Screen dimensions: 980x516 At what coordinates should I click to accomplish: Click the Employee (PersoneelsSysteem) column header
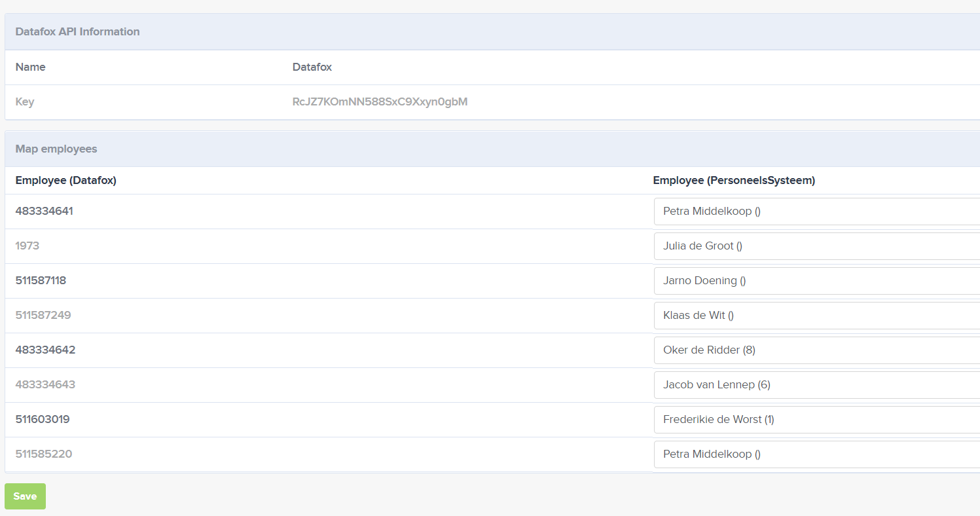(734, 180)
